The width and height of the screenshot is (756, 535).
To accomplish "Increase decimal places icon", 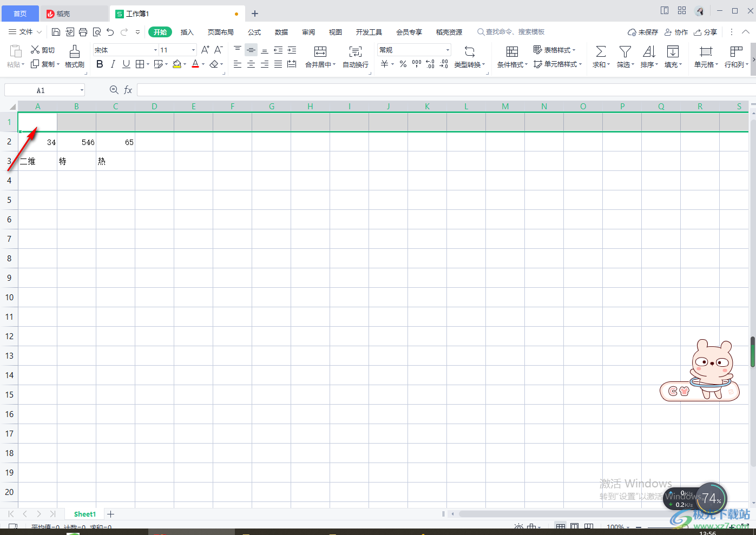I will pyautogui.click(x=430, y=64).
